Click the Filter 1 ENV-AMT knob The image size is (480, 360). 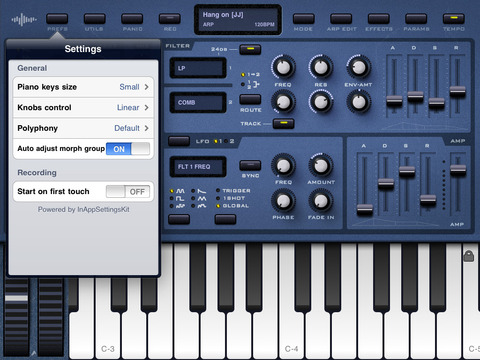pyautogui.click(x=359, y=67)
